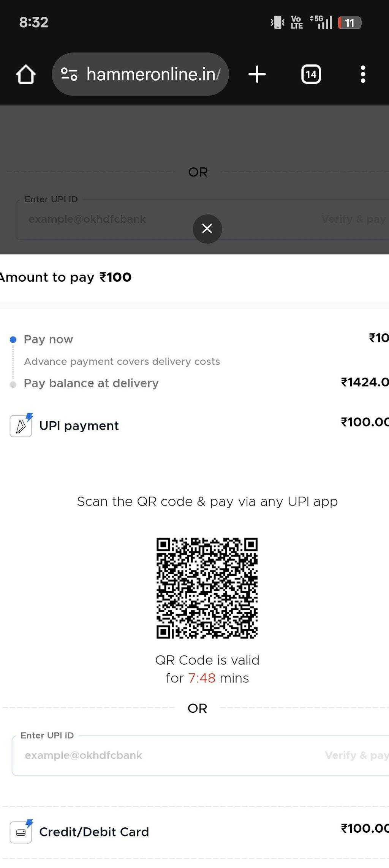
Task: Tap the browser home icon
Action: point(26,74)
